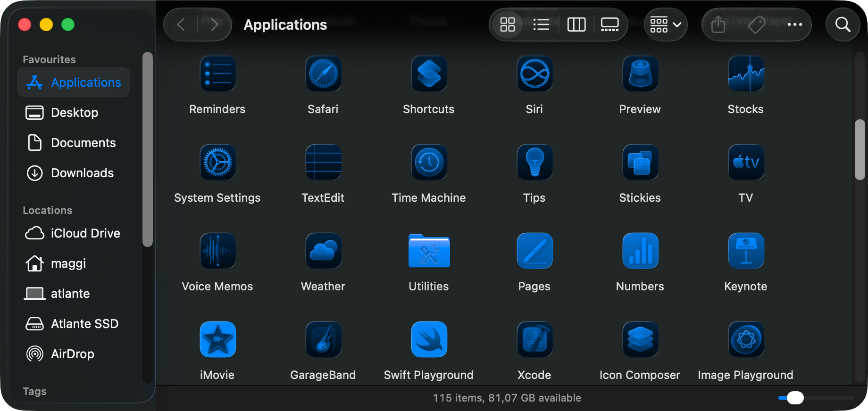This screenshot has width=868, height=411.
Task: Switch to gallery view
Action: pyautogui.click(x=609, y=25)
